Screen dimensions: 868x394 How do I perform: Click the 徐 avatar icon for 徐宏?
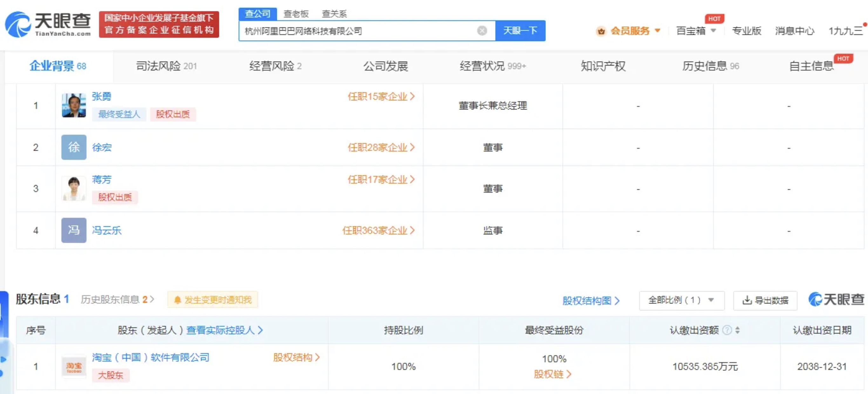tap(74, 147)
